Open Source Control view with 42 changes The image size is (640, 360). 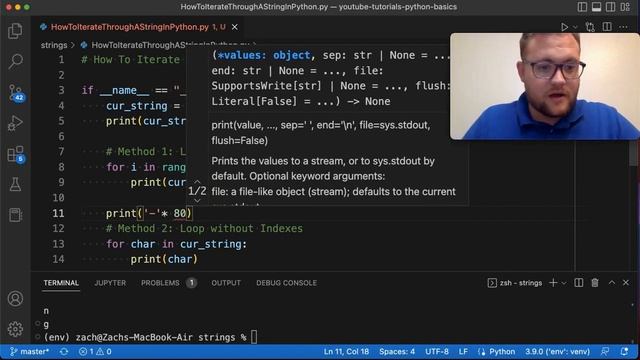[16, 93]
